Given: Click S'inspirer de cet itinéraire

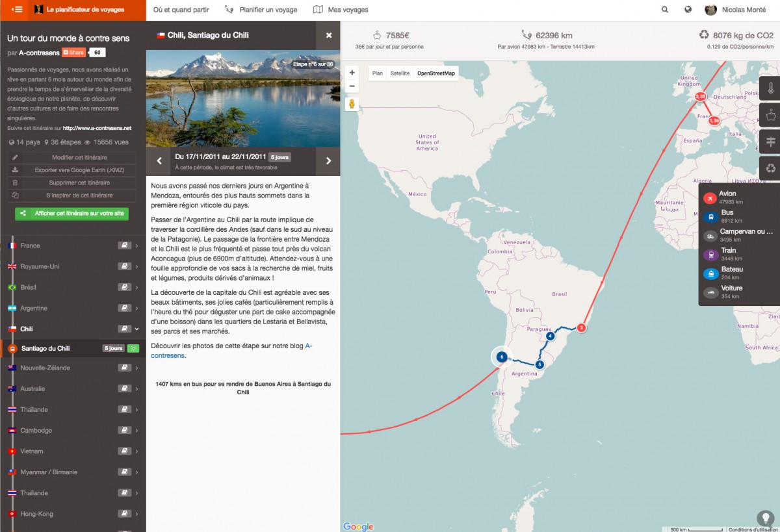Looking at the screenshot, I should tap(73, 195).
